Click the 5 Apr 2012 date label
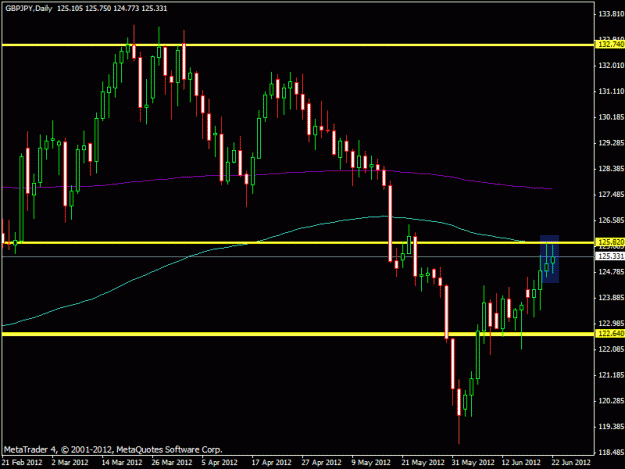 tap(220, 463)
